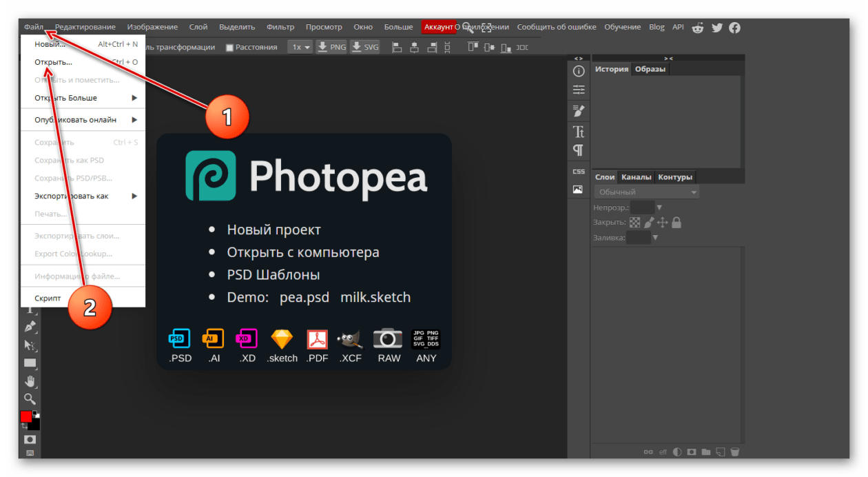Click the align right edges icon
Viewport: 868px width, 477px height.
click(x=431, y=47)
